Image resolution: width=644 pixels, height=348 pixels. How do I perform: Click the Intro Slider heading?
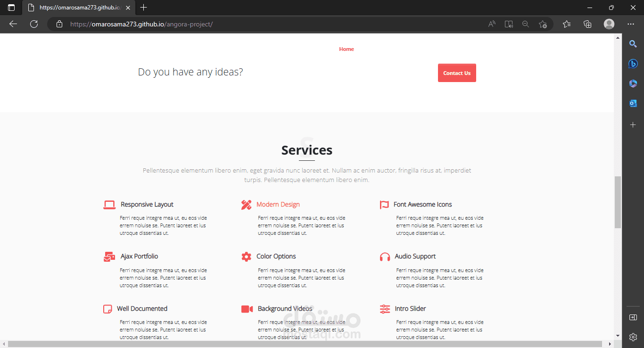[410, 309]
